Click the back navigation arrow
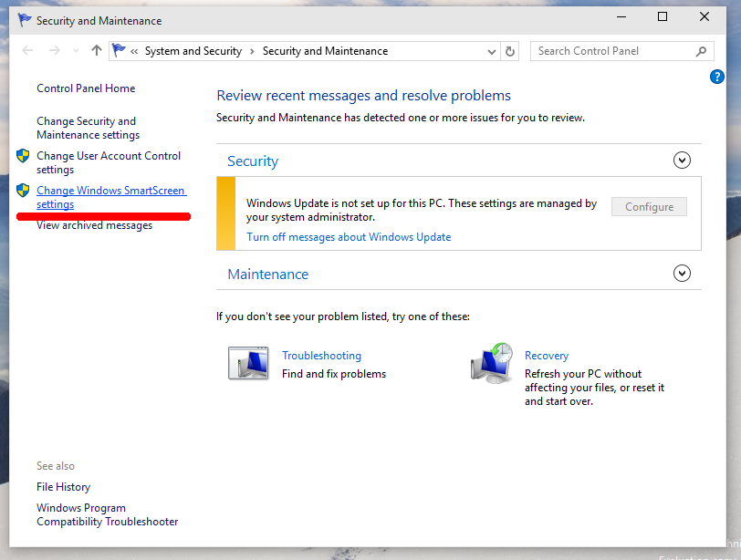 (27, 50)
